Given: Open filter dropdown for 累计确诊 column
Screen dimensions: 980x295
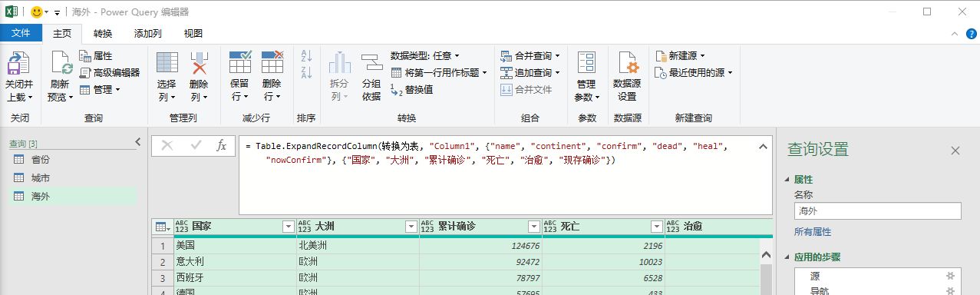Looking at the screenshot, I should pyautogui.click(x=533, y=227).
